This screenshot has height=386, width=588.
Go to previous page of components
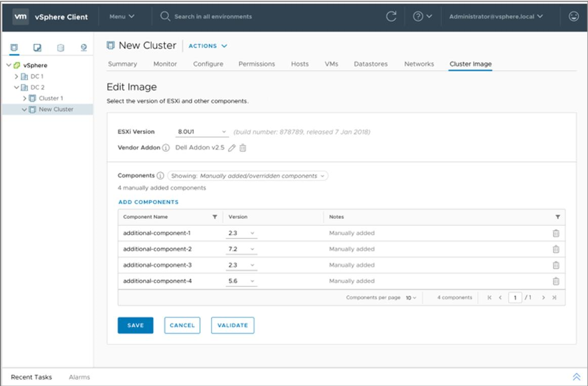pos(500,297)
